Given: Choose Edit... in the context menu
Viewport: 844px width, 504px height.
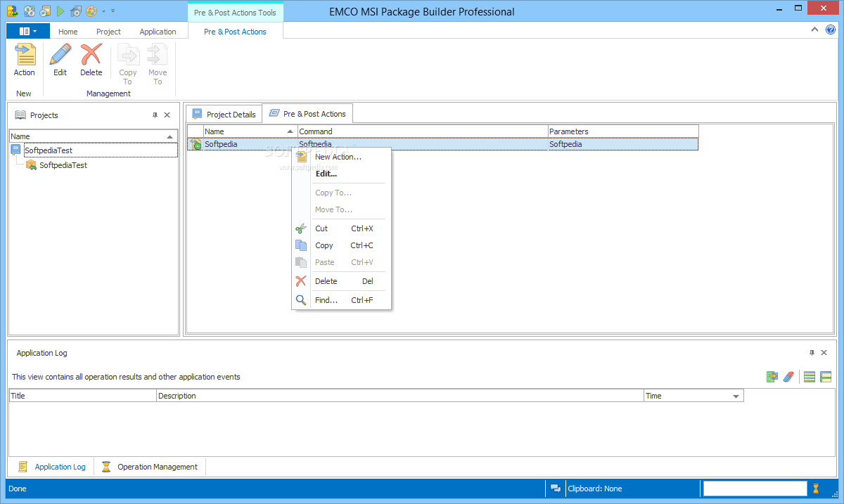Looking at the screenshot, I should [341, 174].
